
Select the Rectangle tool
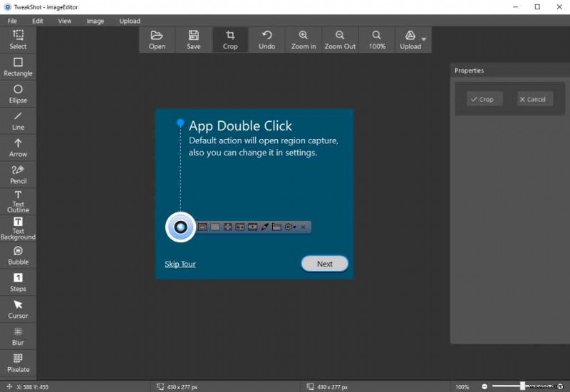[x=18, y=67]
